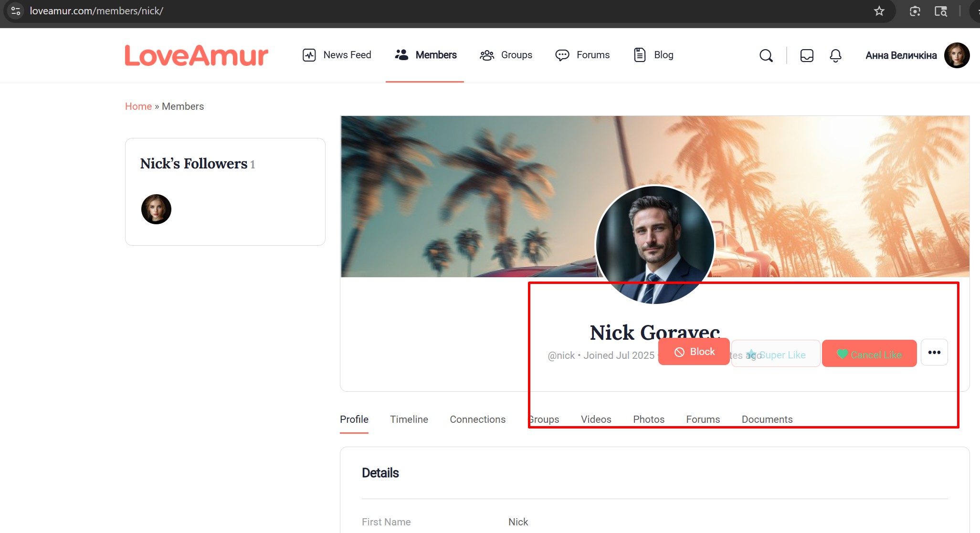Click the Nick Goravec name heading

coord(655,332)
